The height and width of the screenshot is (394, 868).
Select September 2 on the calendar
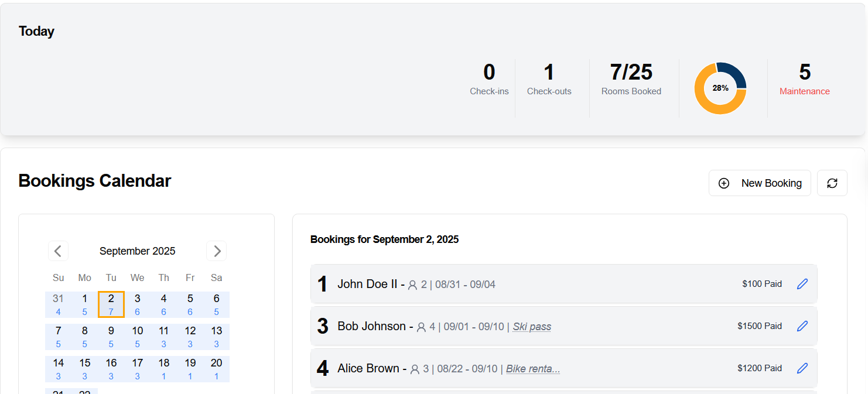pyautogui.click(x=111, y=303)
